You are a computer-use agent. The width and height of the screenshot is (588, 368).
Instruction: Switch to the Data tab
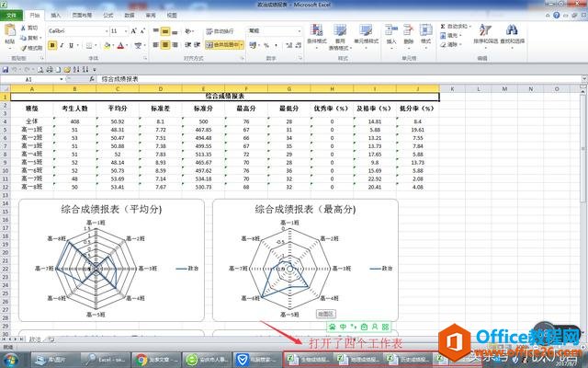pos(130,16)
